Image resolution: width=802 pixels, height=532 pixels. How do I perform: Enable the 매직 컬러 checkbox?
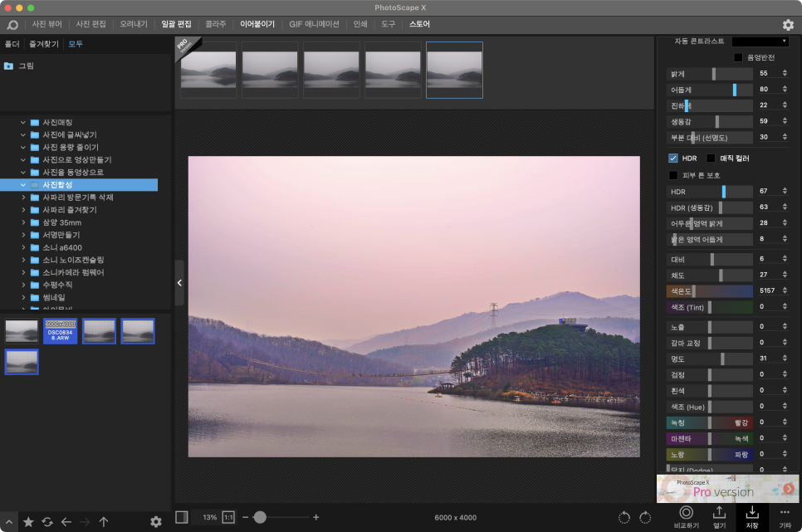point(711,159)
